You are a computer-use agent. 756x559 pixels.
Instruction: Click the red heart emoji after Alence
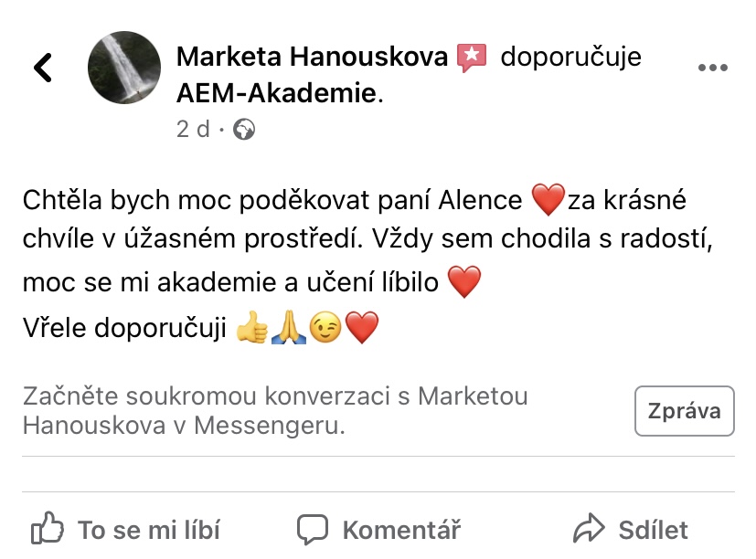coord(548,199)
